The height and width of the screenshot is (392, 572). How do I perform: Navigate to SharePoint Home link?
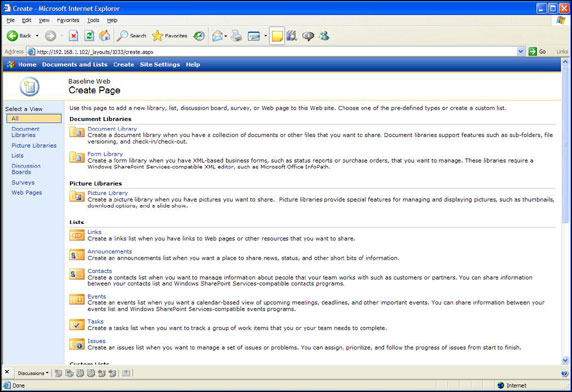[27, 65]
